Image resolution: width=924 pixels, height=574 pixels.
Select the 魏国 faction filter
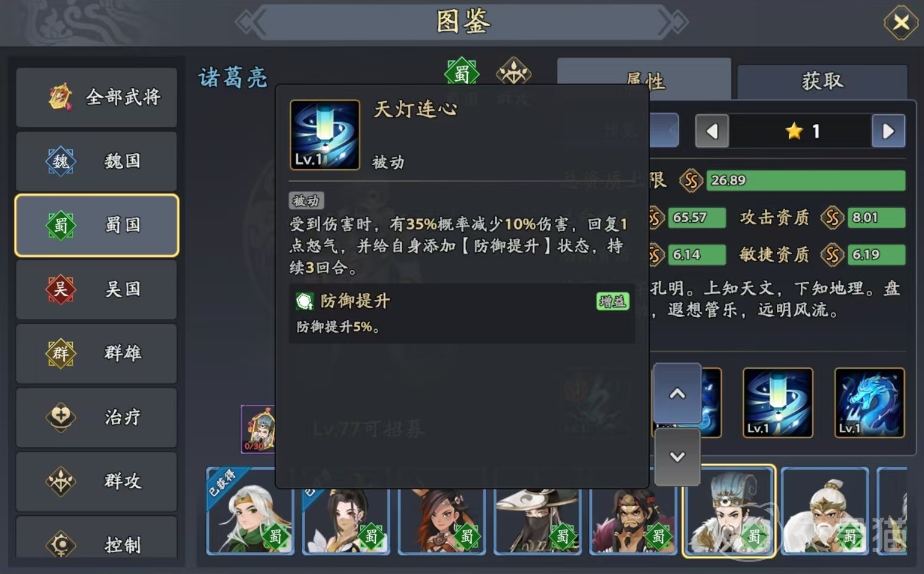[96, 161]
